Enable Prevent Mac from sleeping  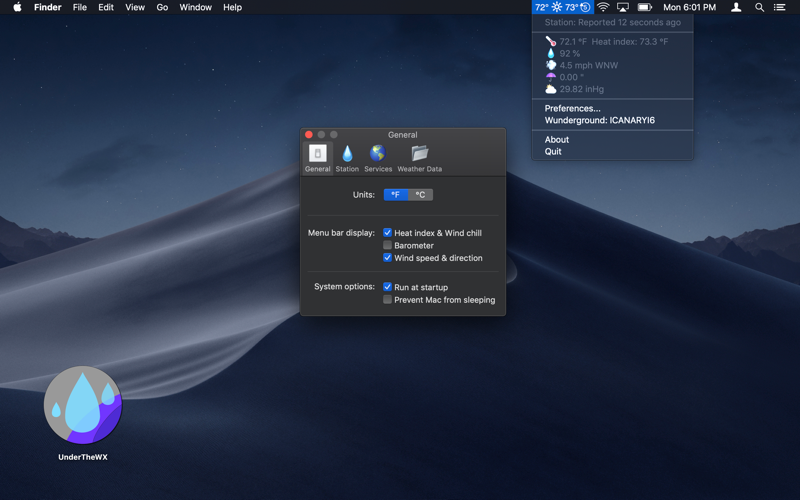pyautogui.click(x=387, y=299)
